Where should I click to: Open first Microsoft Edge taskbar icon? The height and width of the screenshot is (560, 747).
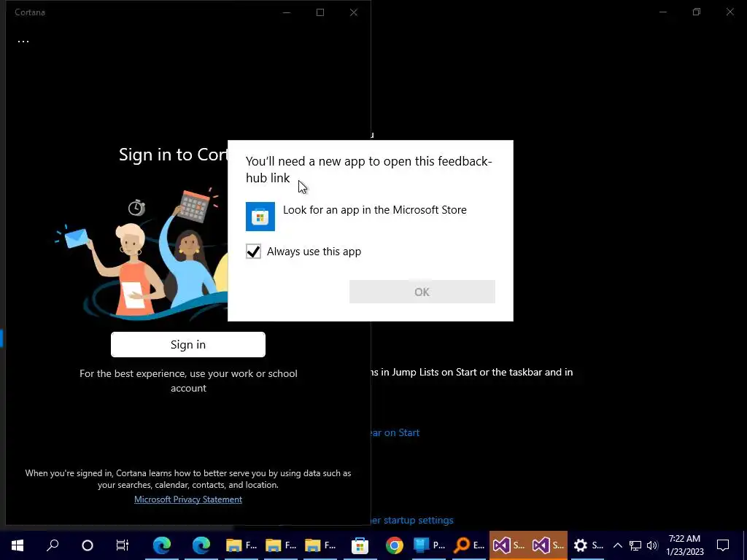point(162,545)
